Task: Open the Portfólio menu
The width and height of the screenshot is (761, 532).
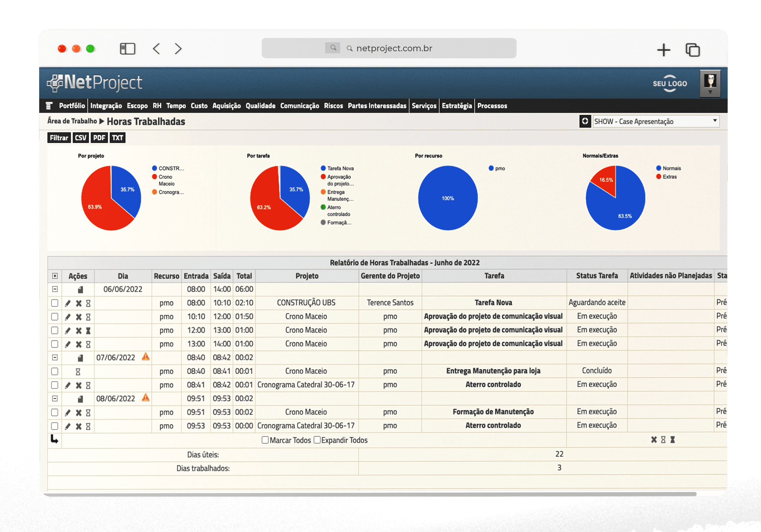Action: point(72,106)
